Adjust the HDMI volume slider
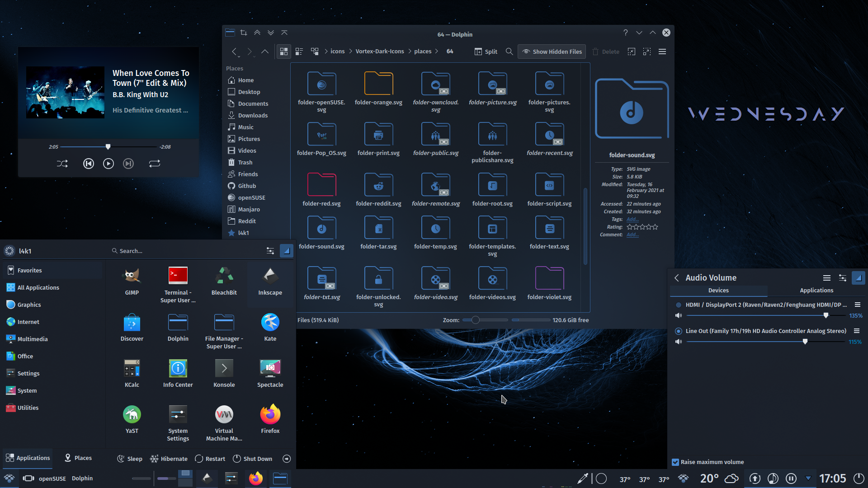The width and height of the screenshot is (868, 488). click(x=826, y=315)
